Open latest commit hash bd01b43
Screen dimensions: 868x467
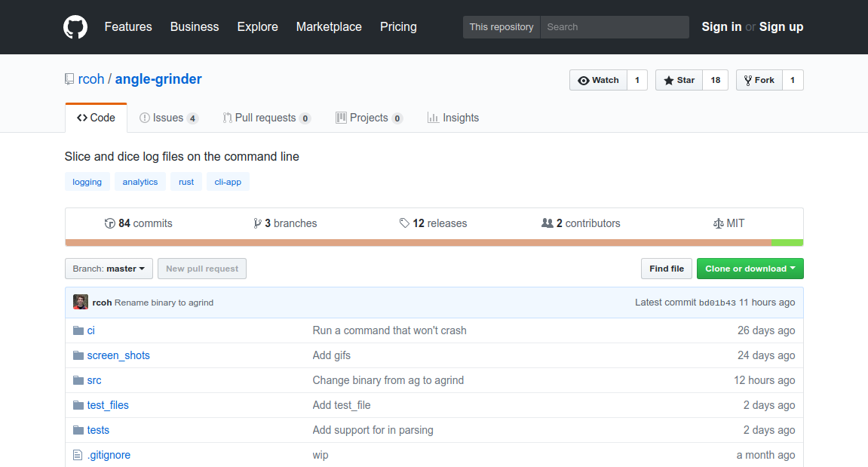[717, 303]
